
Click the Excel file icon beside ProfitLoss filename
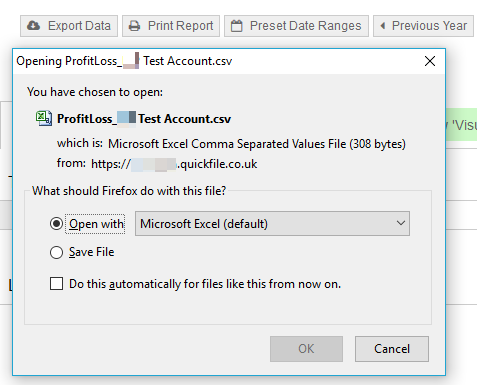(x=44, y=118)
